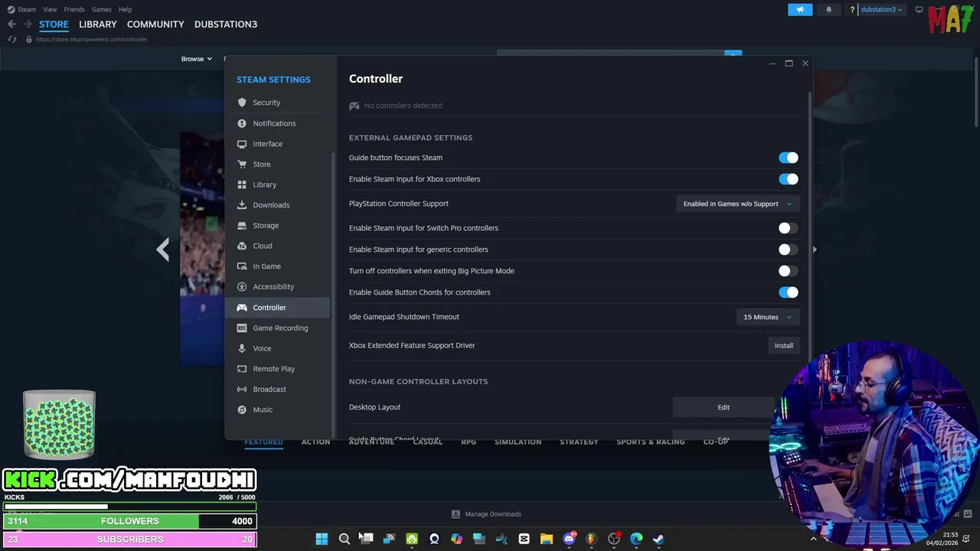Open Game Recording in the Steam Settings sidebar

[x=279, y=328]
